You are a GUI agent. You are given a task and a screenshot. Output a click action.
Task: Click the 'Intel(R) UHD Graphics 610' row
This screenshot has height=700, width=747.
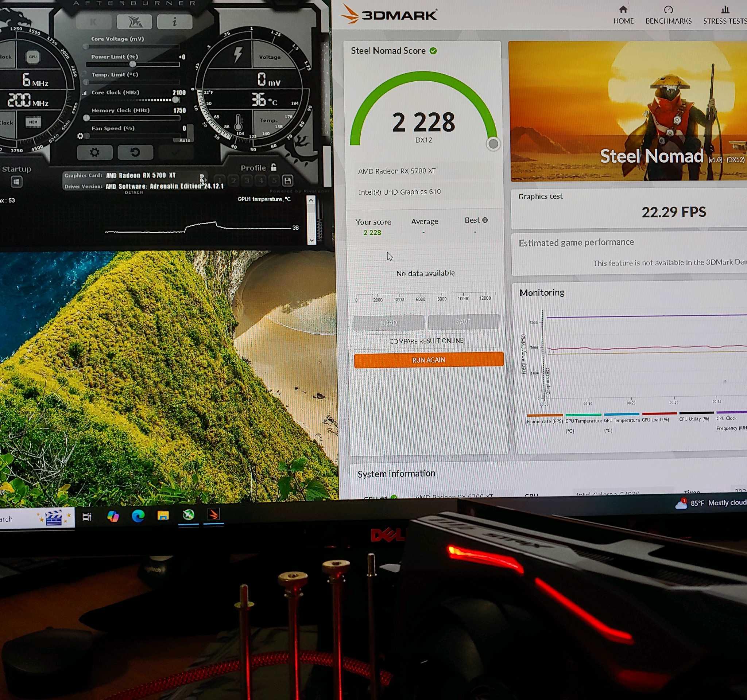click(x=425, y=192)
